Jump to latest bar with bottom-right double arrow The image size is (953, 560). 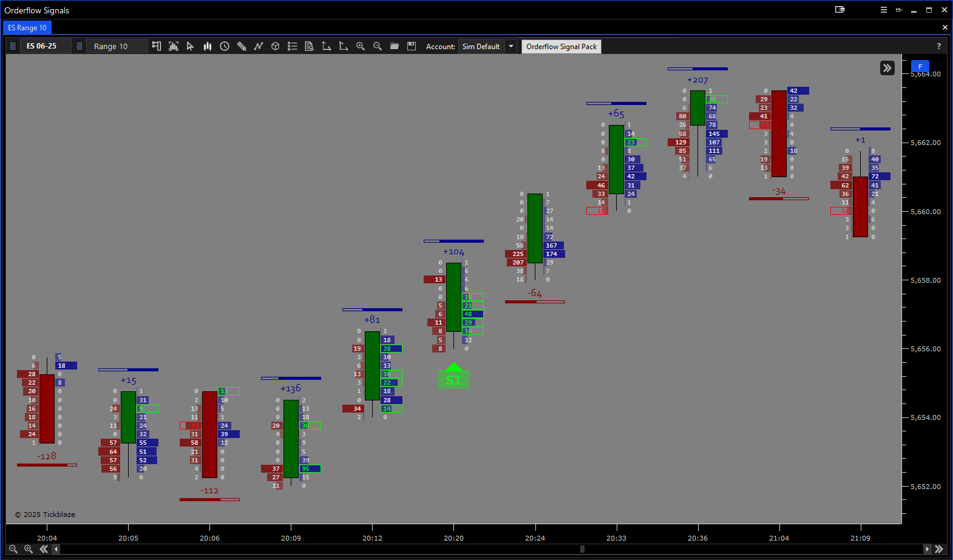tap(939, 549)
